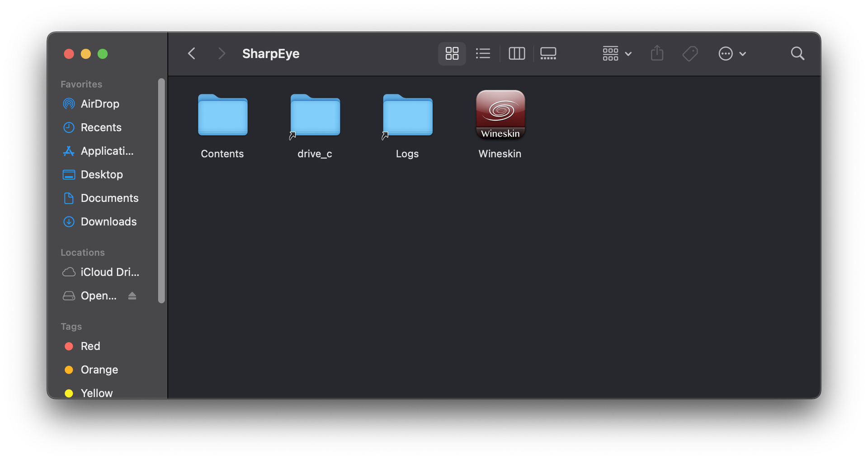The width and height of the screenshot is (868, 461).
Task: Switch to icon view
Action: coord(452,54)
